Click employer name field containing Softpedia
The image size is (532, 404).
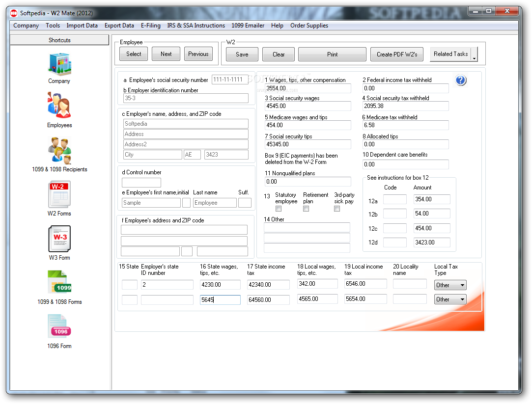(186, 124)
